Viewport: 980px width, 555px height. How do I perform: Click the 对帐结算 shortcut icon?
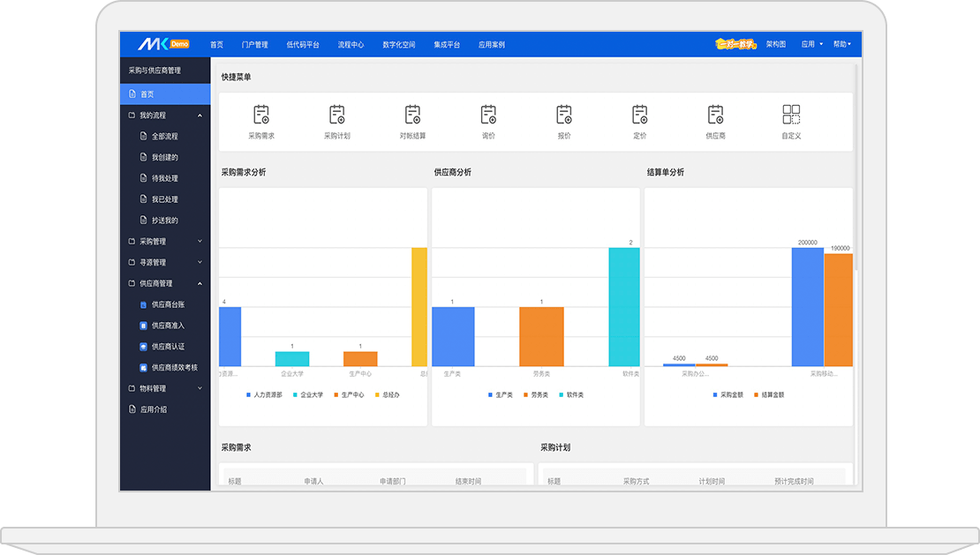coord(412,115)
